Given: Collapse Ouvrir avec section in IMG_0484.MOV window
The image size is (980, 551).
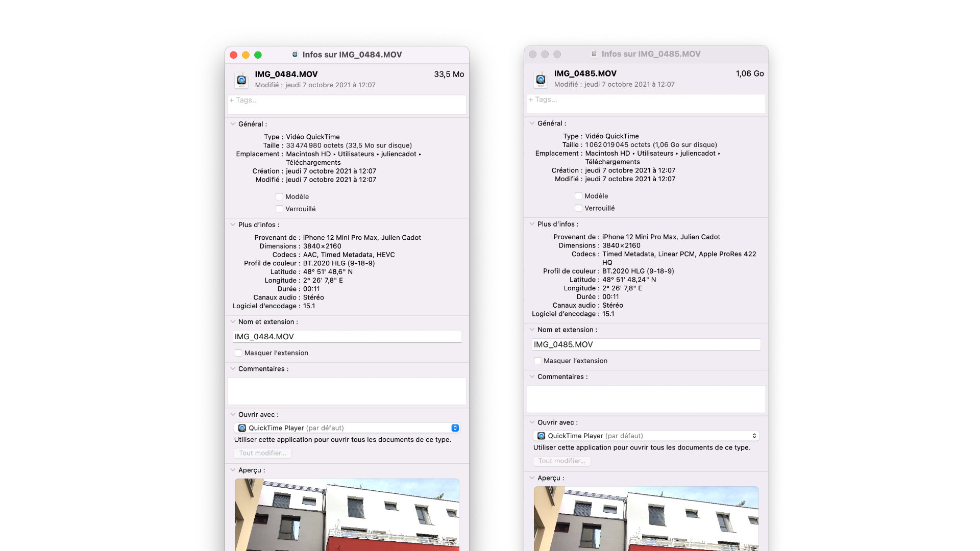Looking at the screenshot, I should click(233, 415).
